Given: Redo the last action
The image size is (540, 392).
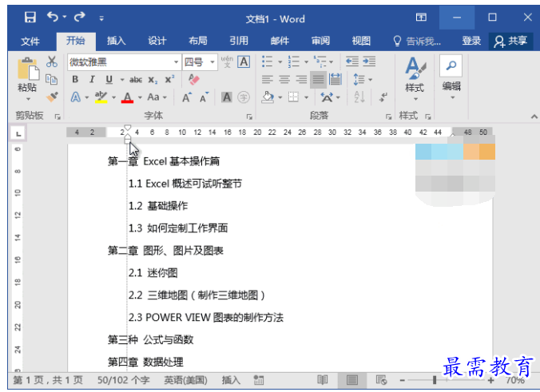Looking at the screenshot, I should [x=80, y=17].
